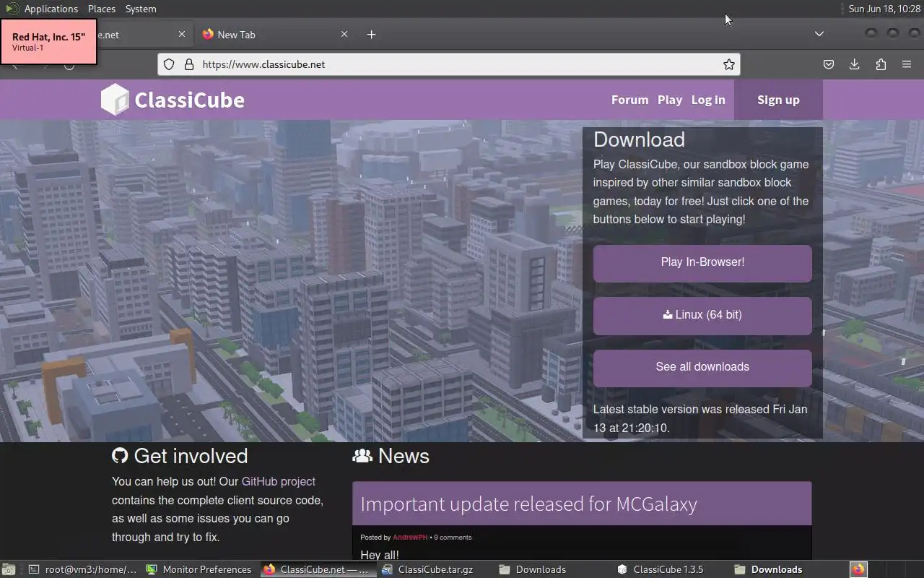Click the Firefox icon at the taskbar end

[858, 569]
